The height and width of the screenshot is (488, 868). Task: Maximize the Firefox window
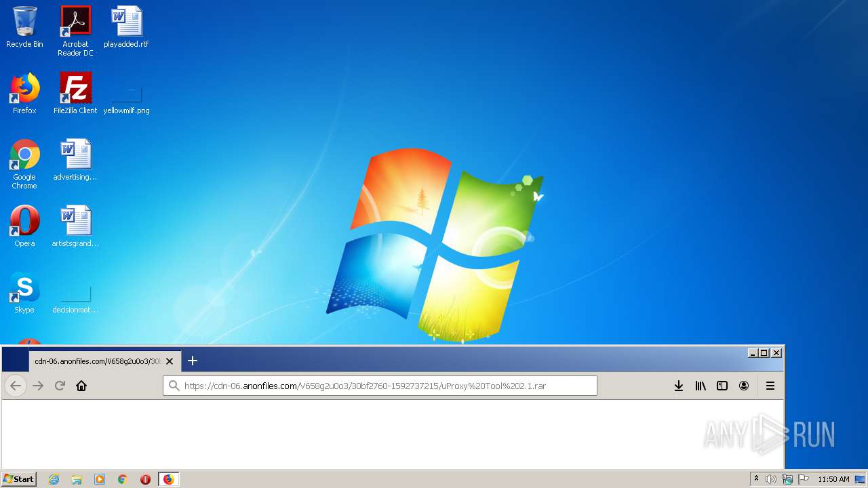click(764, 353)
